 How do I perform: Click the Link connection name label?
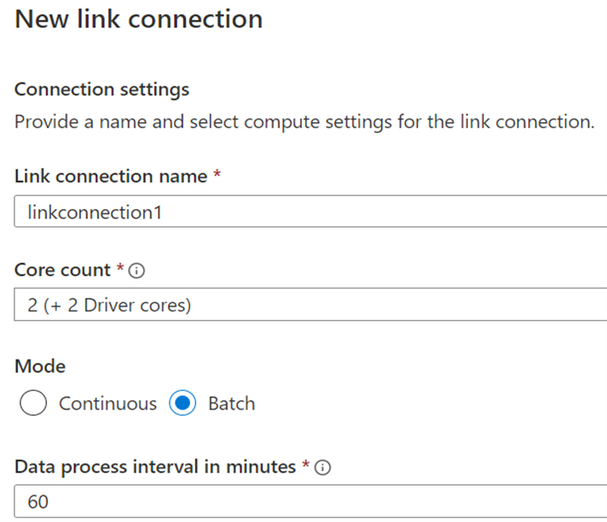pos(111,176)
